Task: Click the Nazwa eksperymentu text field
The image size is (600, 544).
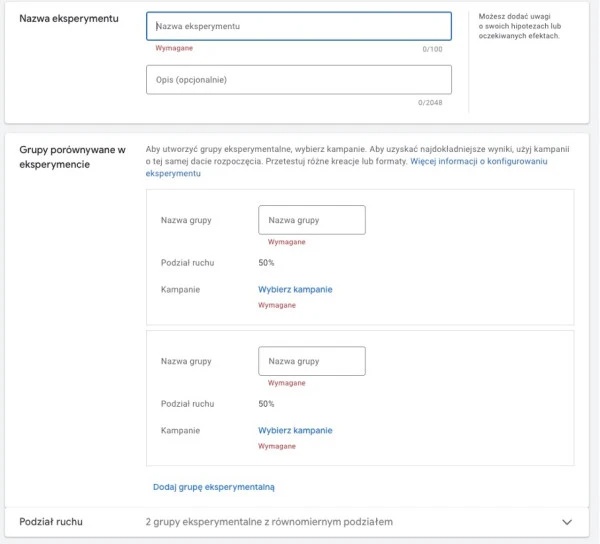Action: coord(298,26)
